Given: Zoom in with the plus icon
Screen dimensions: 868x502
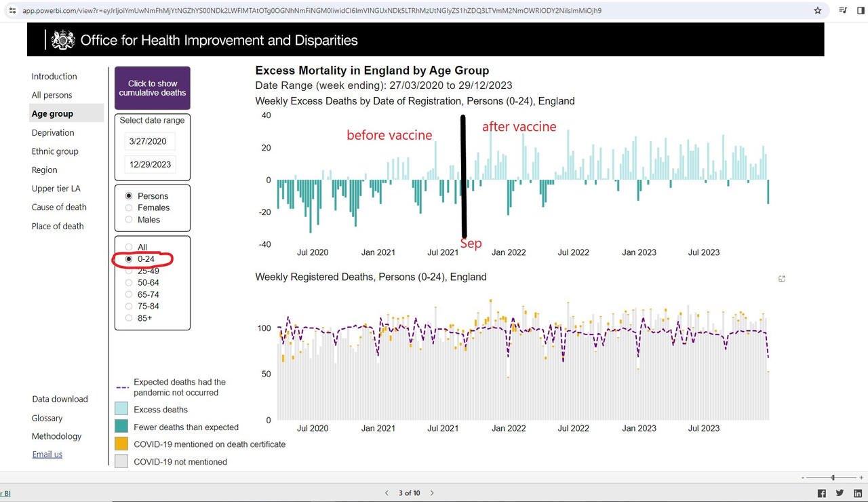Looking at the screenshot, I should 861,478.
